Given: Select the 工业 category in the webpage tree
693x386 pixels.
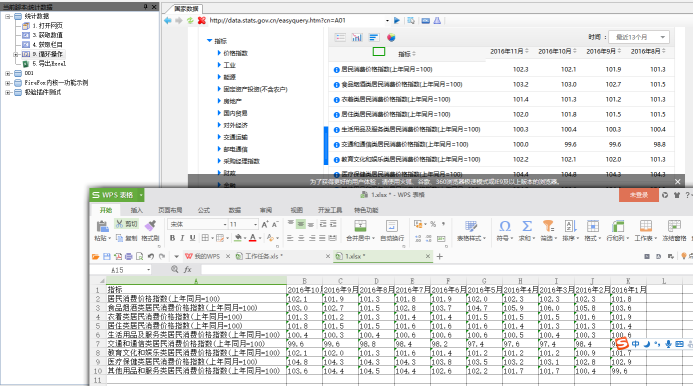Looking at the screenshot, I should click(229, 65).
